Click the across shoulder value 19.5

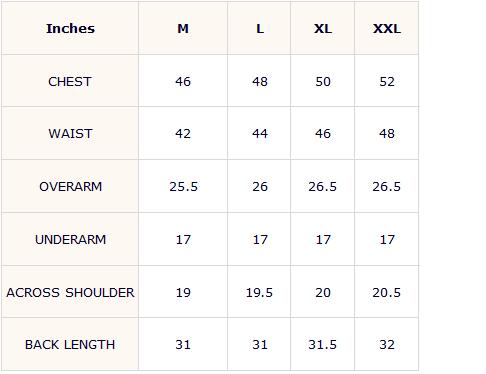tap(259, 293)
